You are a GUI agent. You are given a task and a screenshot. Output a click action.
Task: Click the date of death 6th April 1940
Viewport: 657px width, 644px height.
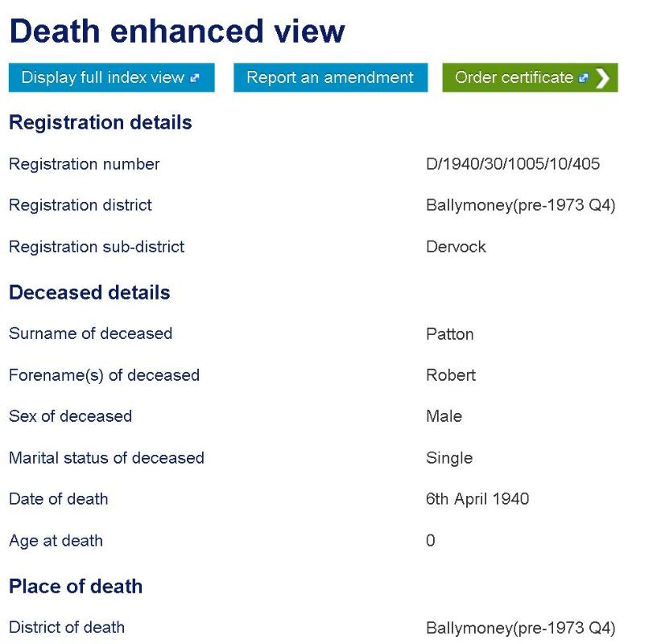click(477, 499)
